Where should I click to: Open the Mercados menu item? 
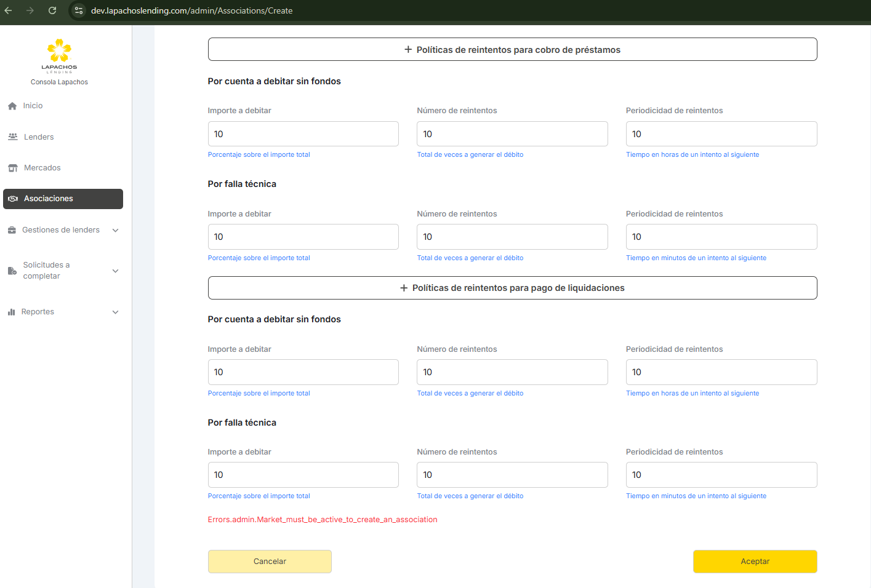click(x=42, y=168)
